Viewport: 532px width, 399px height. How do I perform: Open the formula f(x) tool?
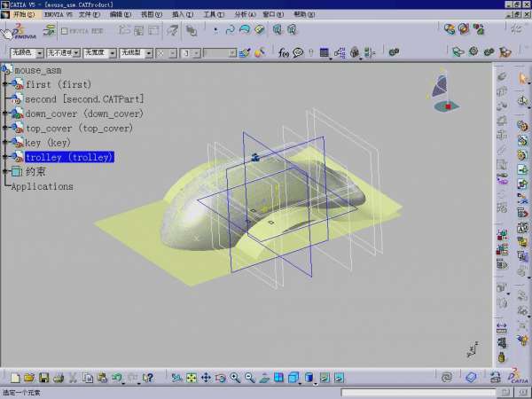coord(284,52)
